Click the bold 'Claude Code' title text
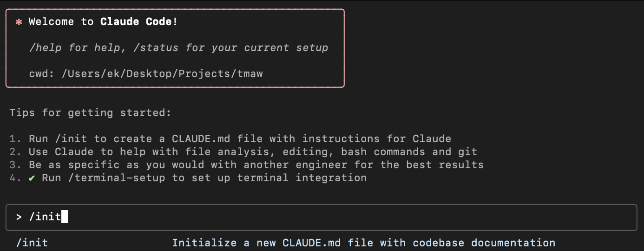The height and width of the screenshot is (251, 644). (x=136, y=22)
